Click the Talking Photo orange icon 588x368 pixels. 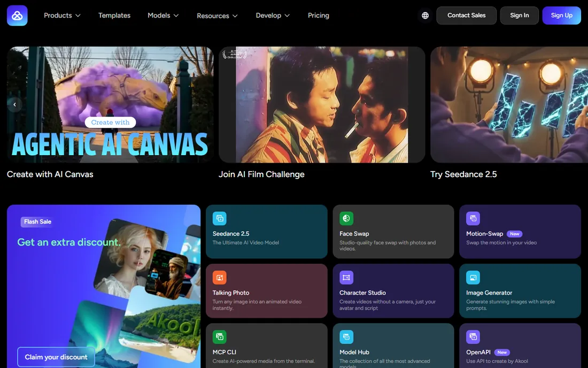219,278
